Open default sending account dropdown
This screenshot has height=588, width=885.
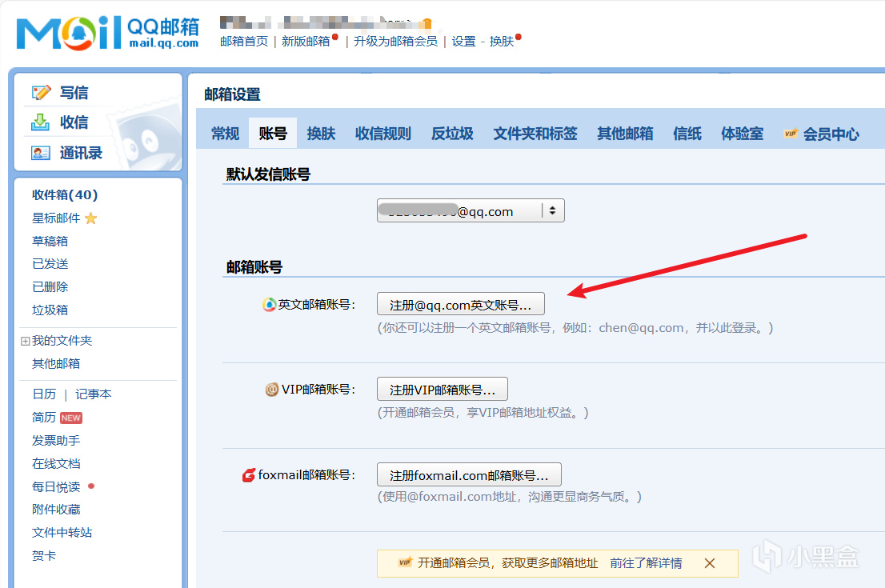tap(471, 210)
